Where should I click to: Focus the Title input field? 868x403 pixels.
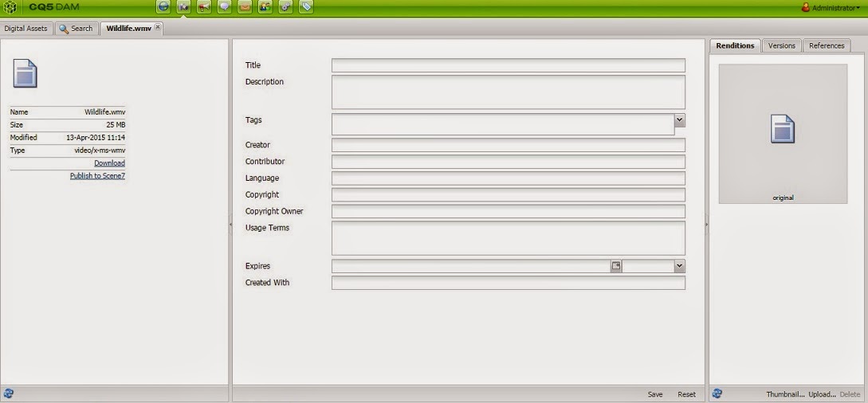(x=509, y=65)
